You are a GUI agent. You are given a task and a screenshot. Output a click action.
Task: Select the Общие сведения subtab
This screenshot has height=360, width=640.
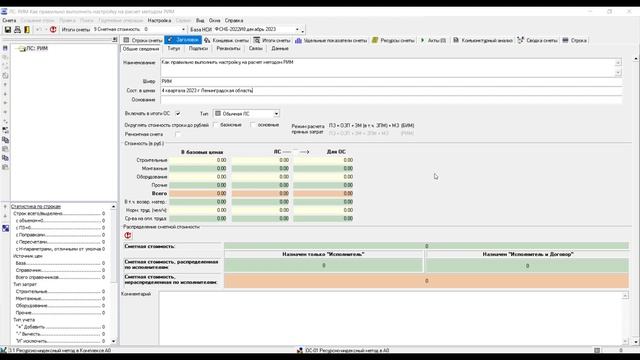click(x=141, y=49)
